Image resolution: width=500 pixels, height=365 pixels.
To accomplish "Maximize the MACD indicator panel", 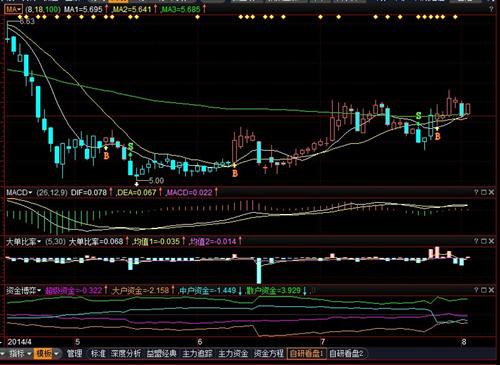I will click(484, 192).
